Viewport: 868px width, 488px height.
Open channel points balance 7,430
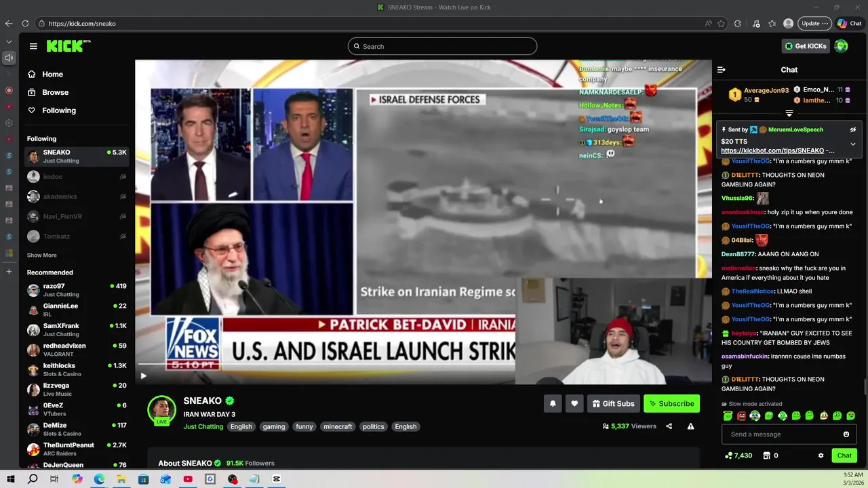(x=738, y=455)
